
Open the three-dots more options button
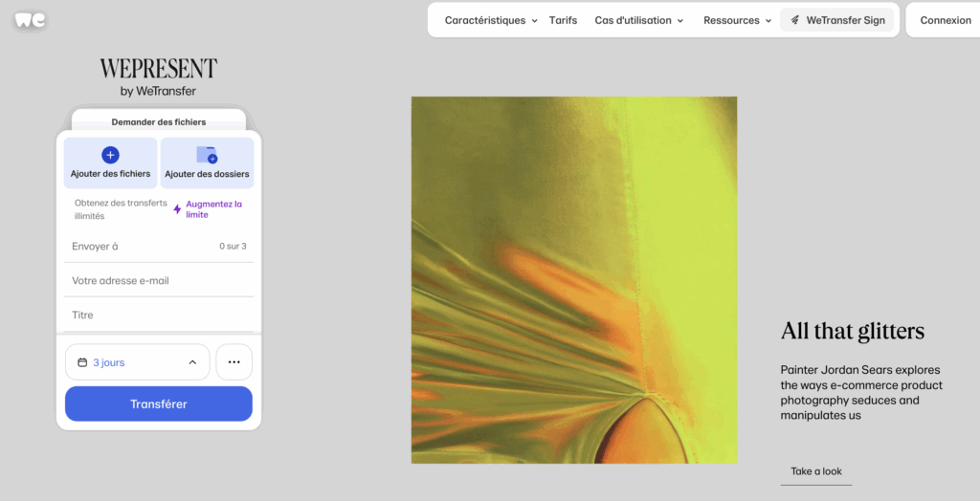[x=234, y=361]
